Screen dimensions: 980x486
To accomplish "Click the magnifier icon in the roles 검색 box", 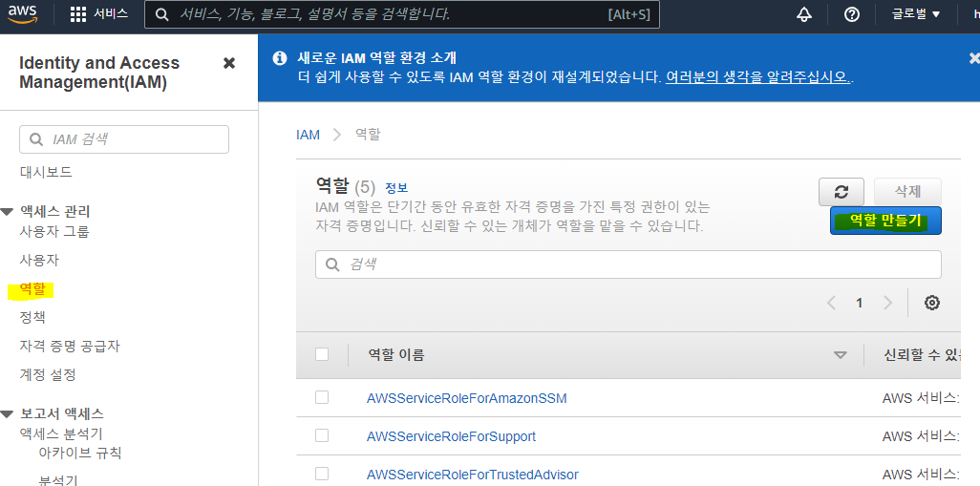I will tap(333, 264).
